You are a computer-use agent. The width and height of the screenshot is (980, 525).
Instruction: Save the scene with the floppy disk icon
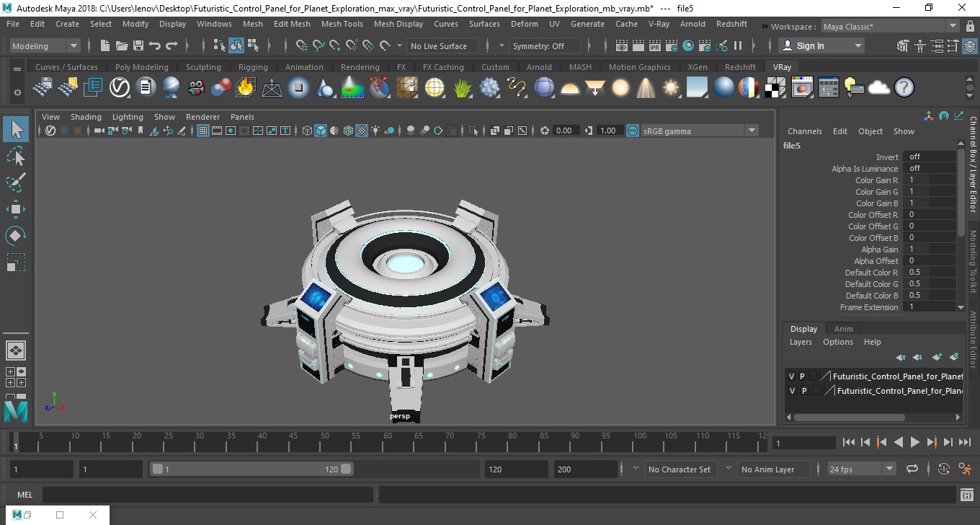(138, 45)
